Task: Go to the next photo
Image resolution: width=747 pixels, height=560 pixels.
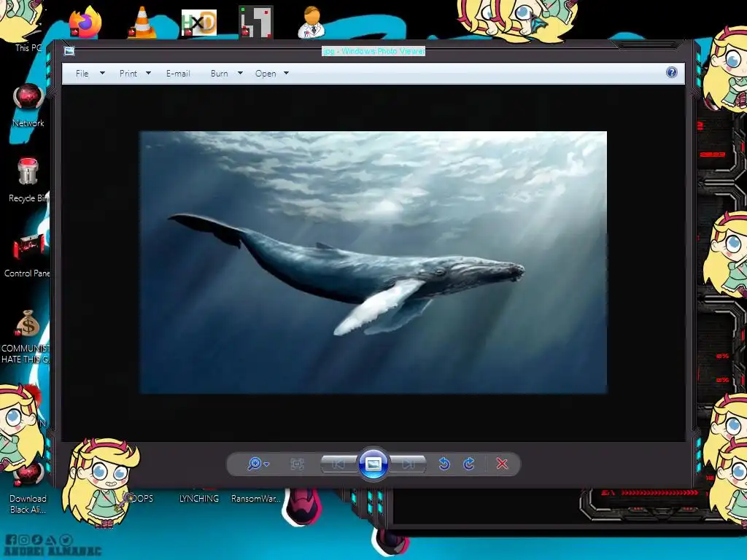Action: [x=408, y=464]
